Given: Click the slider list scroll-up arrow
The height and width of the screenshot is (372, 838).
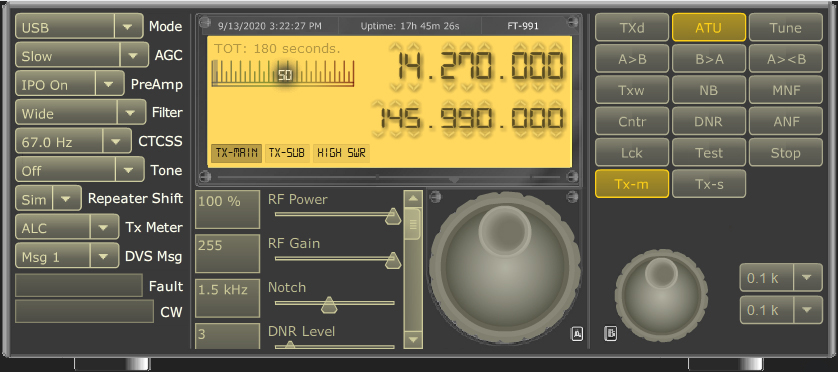Looking at the screenshot, I should [412, 200].
